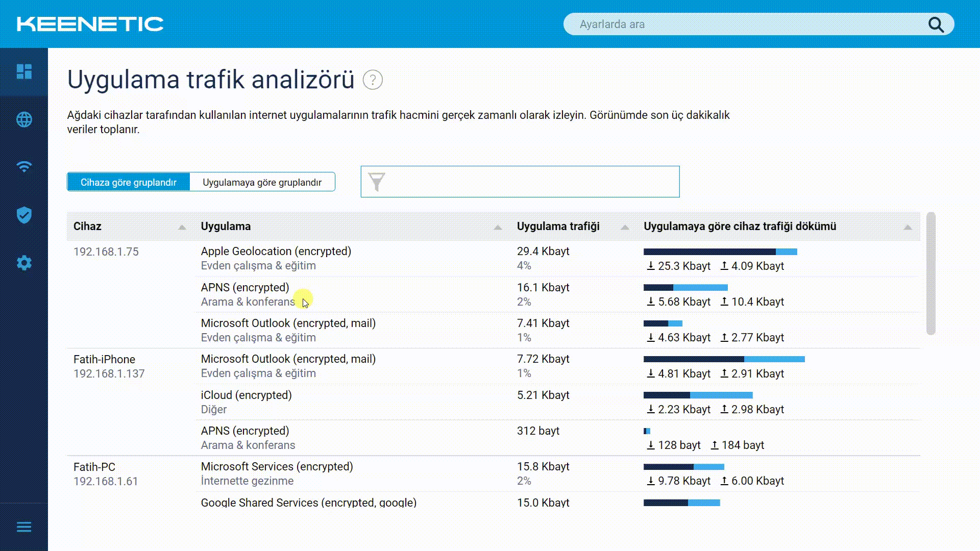The width and height of the screenshot is (980, 551).
Task: Click 'Microsoft Services (encrypted)' entry
Action: 277,467
